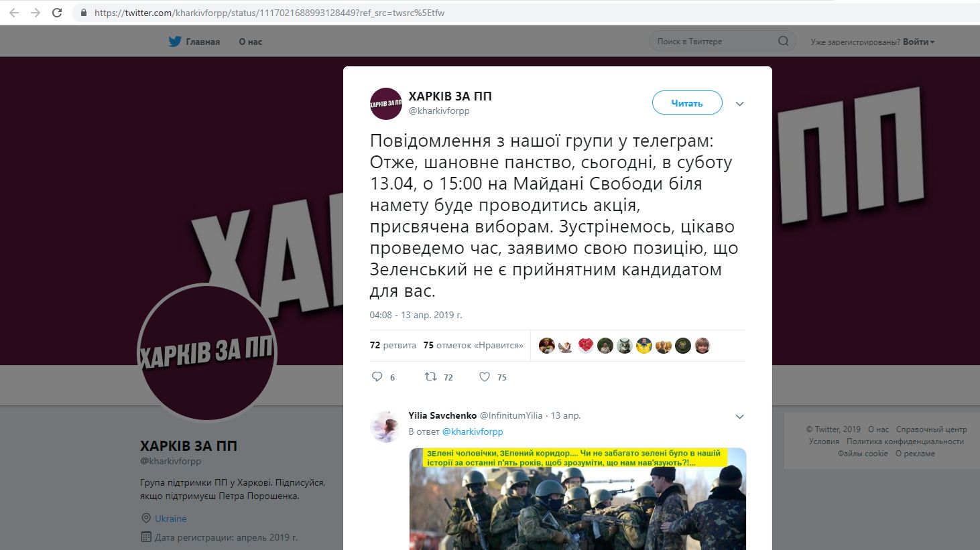Open the @kharkivforpp mention link in reply

pyautogui.click(x=473, y=431)
